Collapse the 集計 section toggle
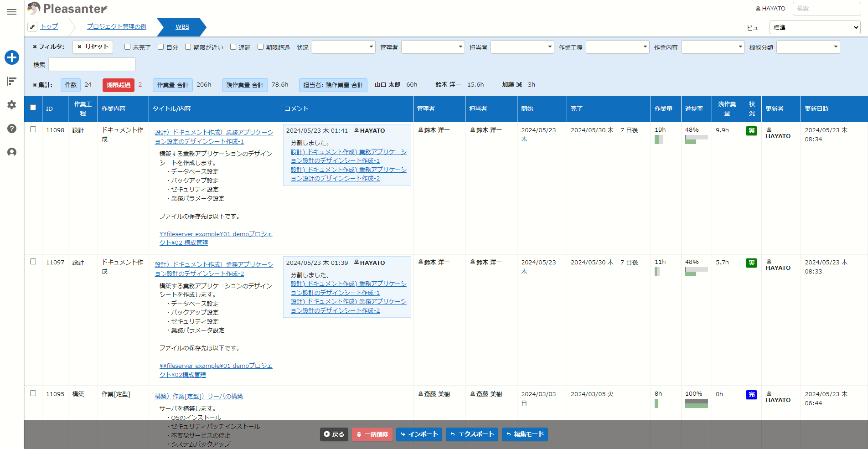This screenshot has width=868, height=449. click(x=42, y=85)
